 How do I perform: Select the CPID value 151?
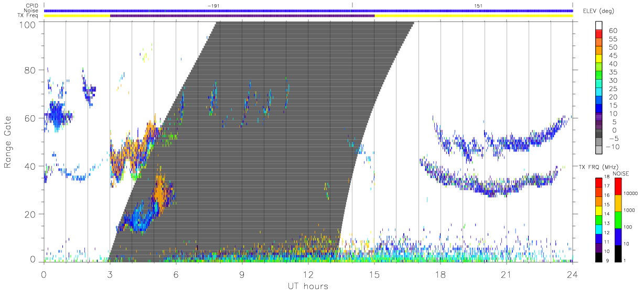point(478,5)
